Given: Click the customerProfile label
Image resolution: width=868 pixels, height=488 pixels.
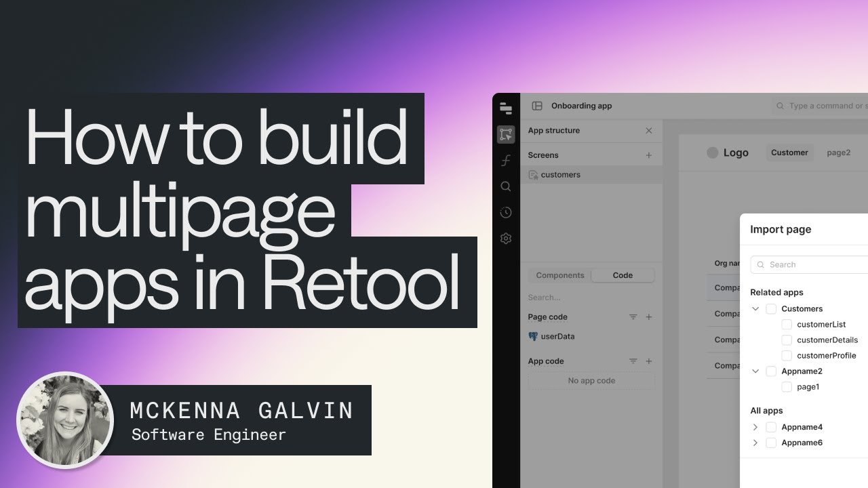Looking at the screenshot, I should (x=827, y=356).
